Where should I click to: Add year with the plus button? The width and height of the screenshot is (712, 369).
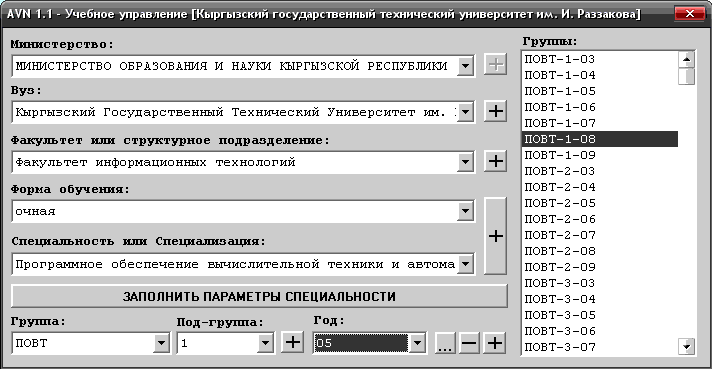[x=495, y=343]
